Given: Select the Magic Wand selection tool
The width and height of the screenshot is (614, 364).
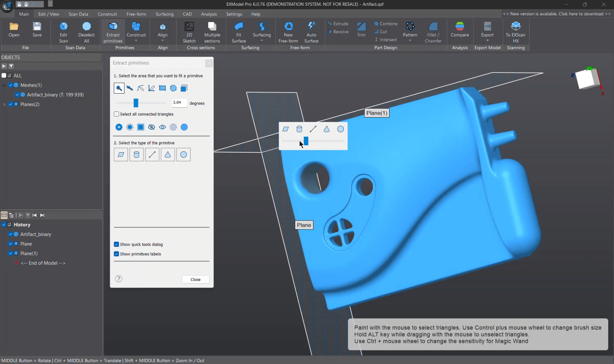Looking at the screenshot, I should point(119,88).
